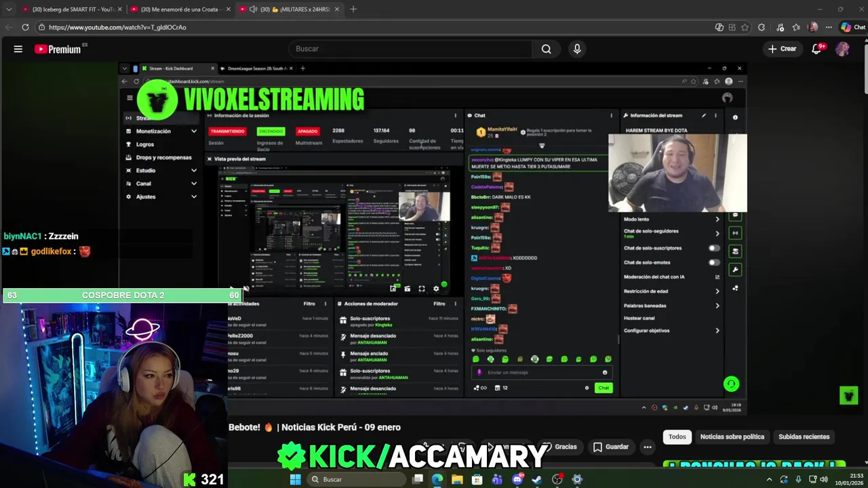Open browser tab list dropdown arrow

[9, 9]
